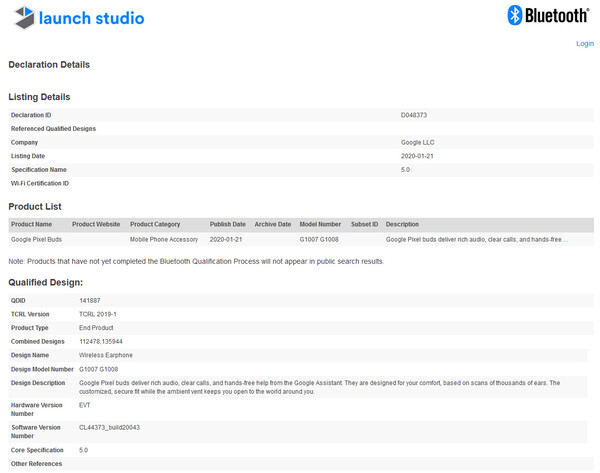Click the Google LLC company value
The width and height of the screenshot is (600, 473).
tap(417, 142)
